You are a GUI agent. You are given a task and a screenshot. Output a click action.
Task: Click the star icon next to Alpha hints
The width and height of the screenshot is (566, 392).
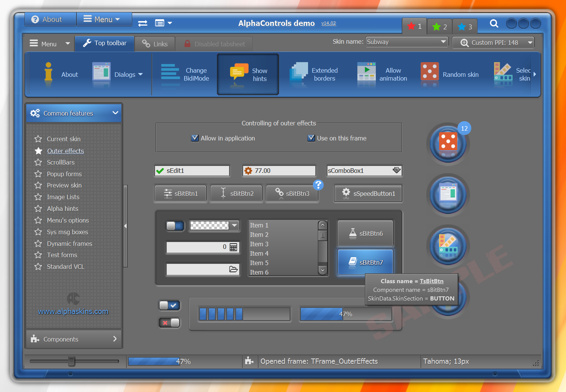tap(38, 209)
